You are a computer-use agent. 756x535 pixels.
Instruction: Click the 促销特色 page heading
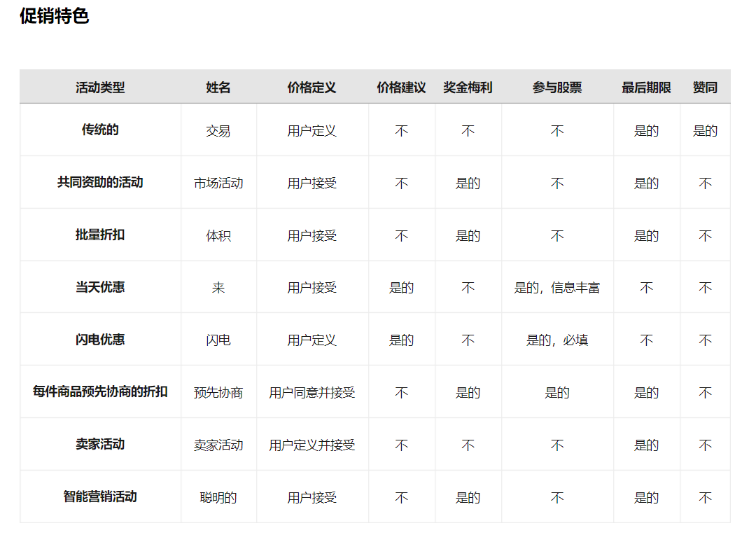point(55,16)
